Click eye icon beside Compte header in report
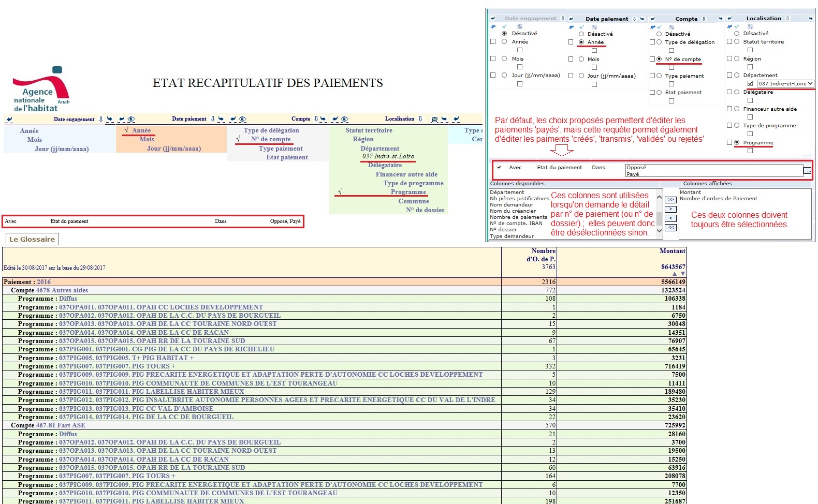 (x=243, y=119)
